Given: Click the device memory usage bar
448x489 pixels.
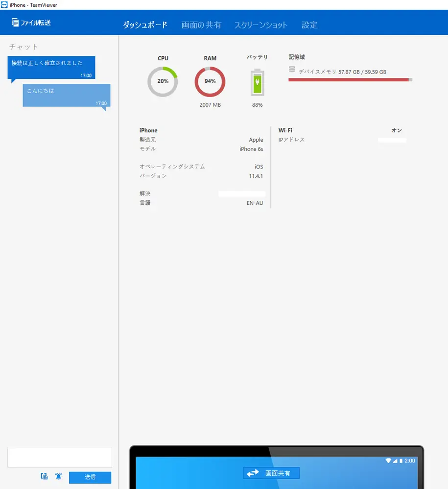Looking at the screenshot, I should tap(350, 80).
